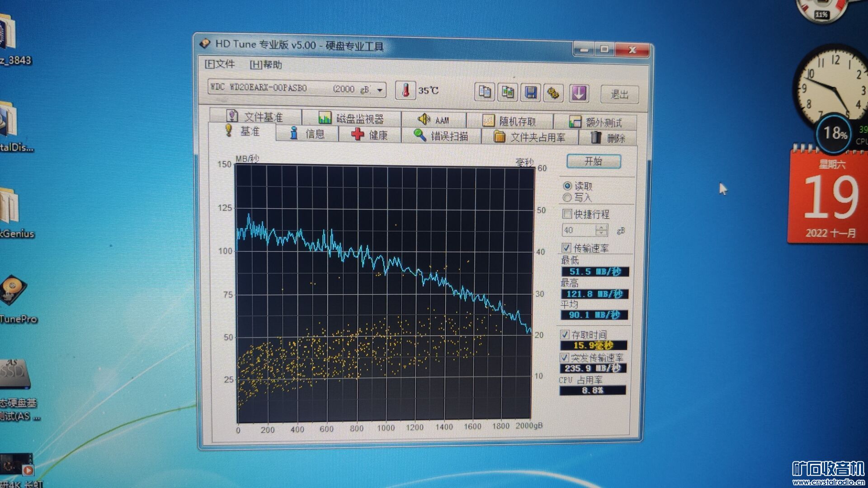Click the 235.9 MB/秒 burst rate value
The width and height of the screenshot is (868, 488).
593,368
